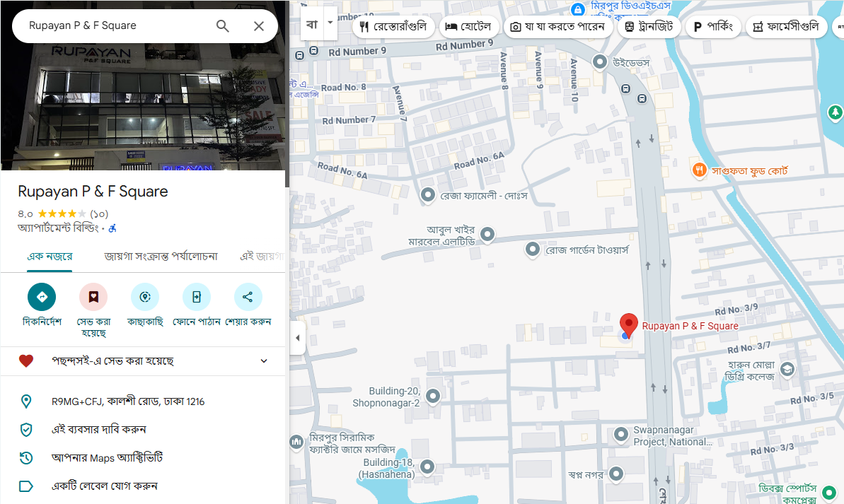
Task: Toggle the Restaurants filter chip
Action: pos(393,27)
